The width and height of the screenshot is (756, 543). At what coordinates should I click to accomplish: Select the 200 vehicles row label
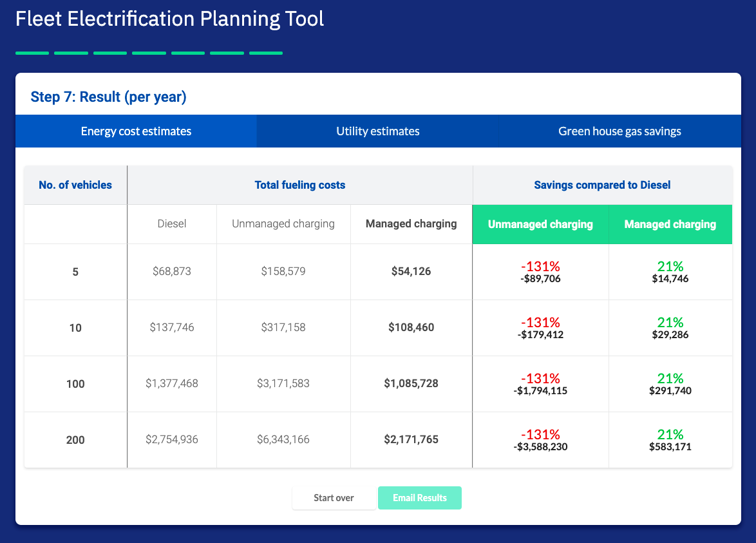pos(75,441)
